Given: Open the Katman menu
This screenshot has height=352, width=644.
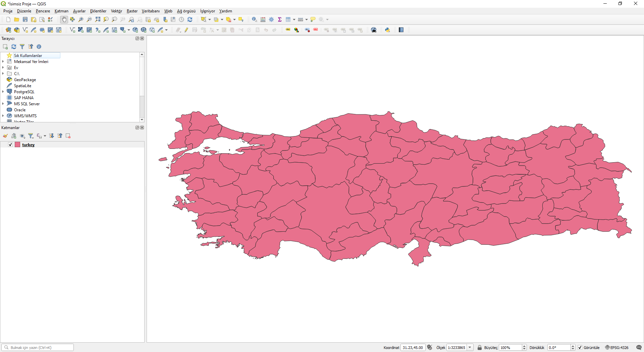Looking at the screenshot, I should [x=61, y=11].
